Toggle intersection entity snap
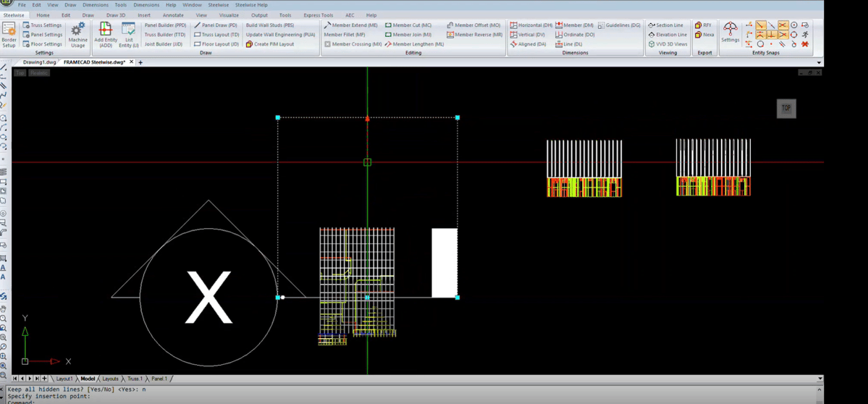Screen dimensions: 868x404 point(783,25)
